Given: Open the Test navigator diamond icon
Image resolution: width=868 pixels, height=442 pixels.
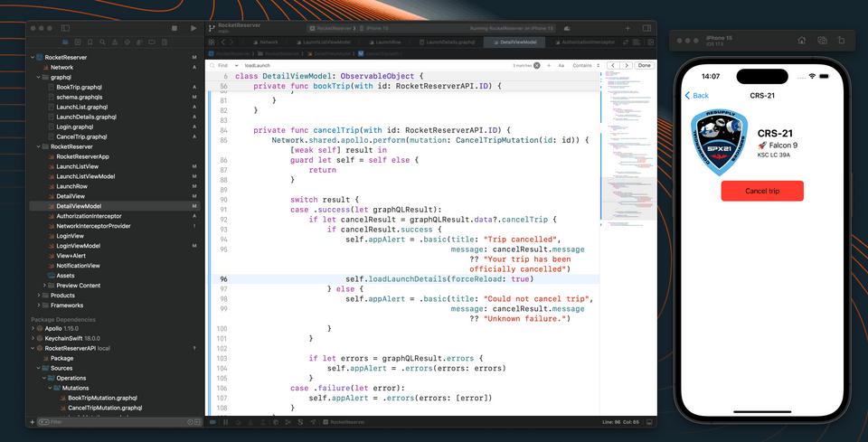Looking at the screenshot, I should [x=127, y=42].
